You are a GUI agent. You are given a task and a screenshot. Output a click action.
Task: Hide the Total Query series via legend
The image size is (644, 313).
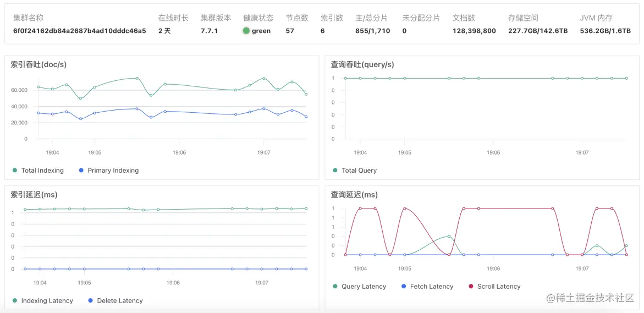pos(359,171)
